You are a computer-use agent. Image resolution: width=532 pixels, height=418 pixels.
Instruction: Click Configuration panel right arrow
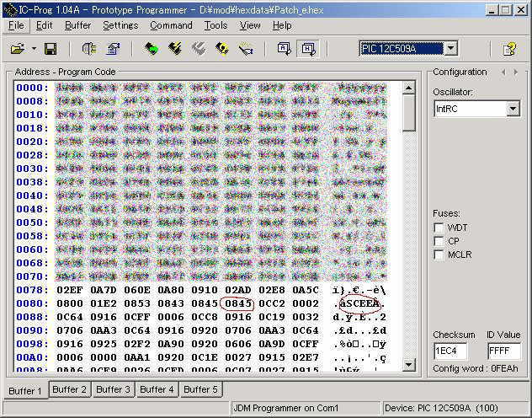click(516, 72)
